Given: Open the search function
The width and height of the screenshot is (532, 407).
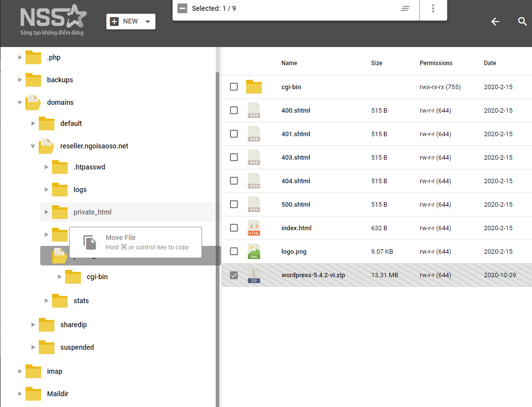Looking at the screenshot, I should [522, 22].
